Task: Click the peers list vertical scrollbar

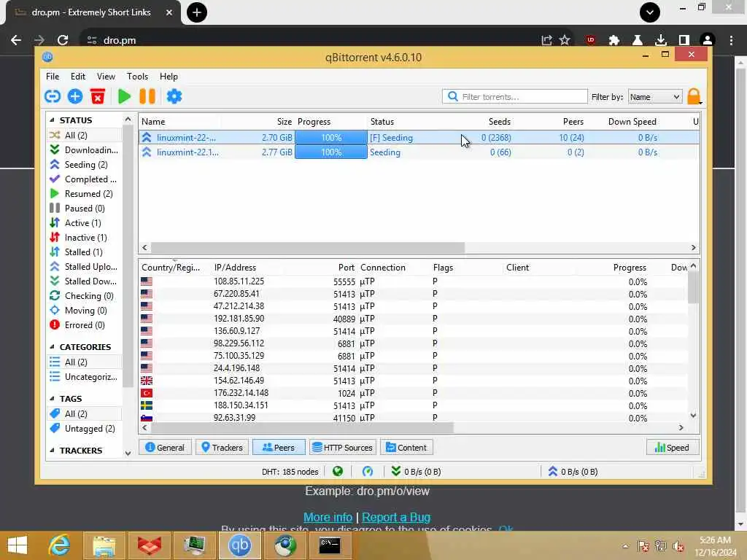Action: 693,289
